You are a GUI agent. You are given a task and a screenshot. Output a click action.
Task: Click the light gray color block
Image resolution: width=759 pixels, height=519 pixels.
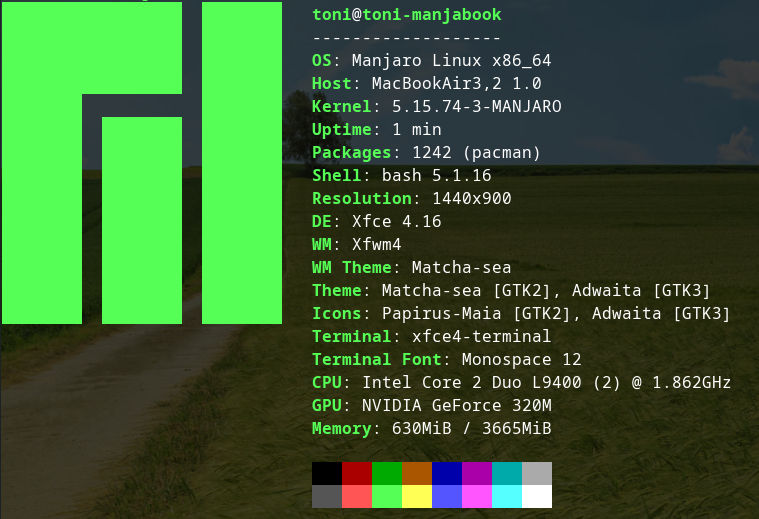pos(537,473)
